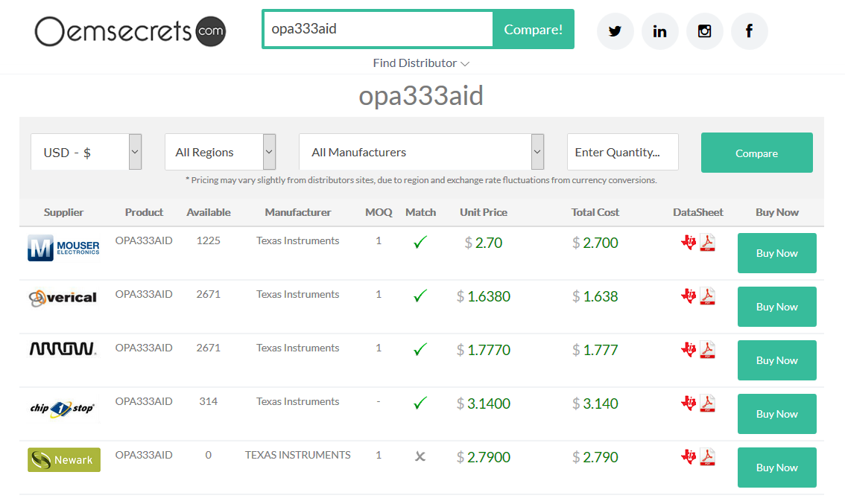
Task: Open Arrow row TI datasheet icon
Action: tap(689, 349)
